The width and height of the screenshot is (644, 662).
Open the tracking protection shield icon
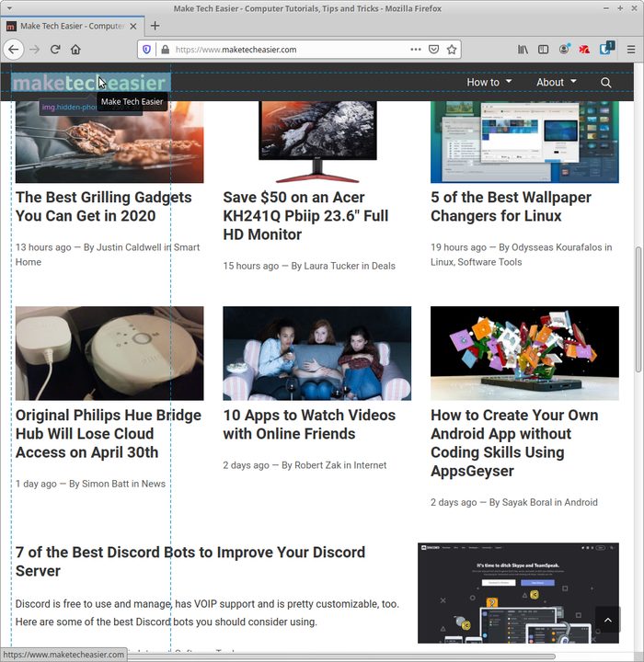(x=146, y=50)
